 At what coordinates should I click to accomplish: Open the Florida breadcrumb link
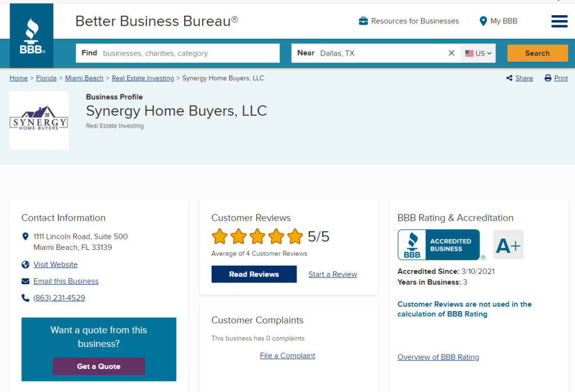click(x=46, y=78)
